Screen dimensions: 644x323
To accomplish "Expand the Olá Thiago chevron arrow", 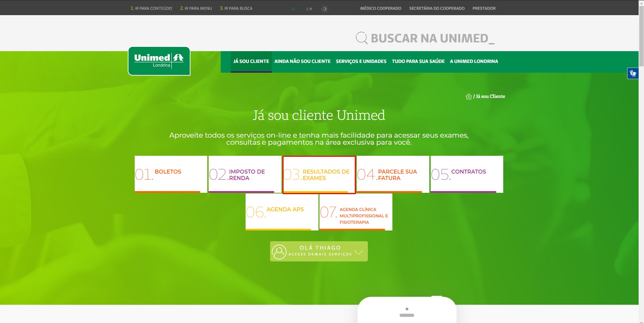I will pos(359,252).
